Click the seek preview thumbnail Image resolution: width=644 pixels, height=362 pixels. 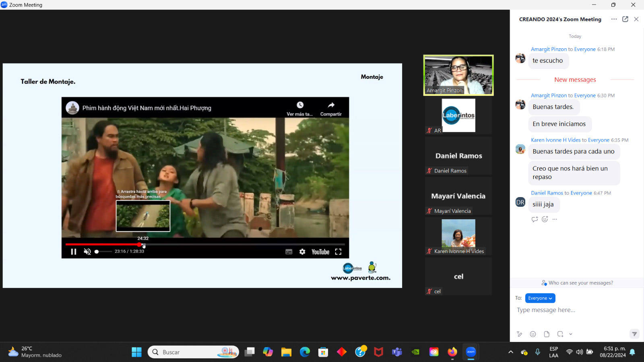[143, 216]
